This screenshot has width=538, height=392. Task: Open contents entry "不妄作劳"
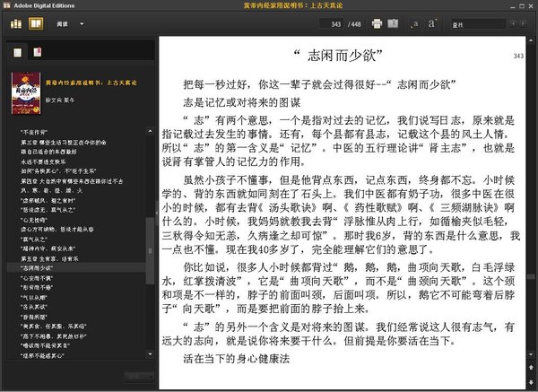(x=34, y=132)
